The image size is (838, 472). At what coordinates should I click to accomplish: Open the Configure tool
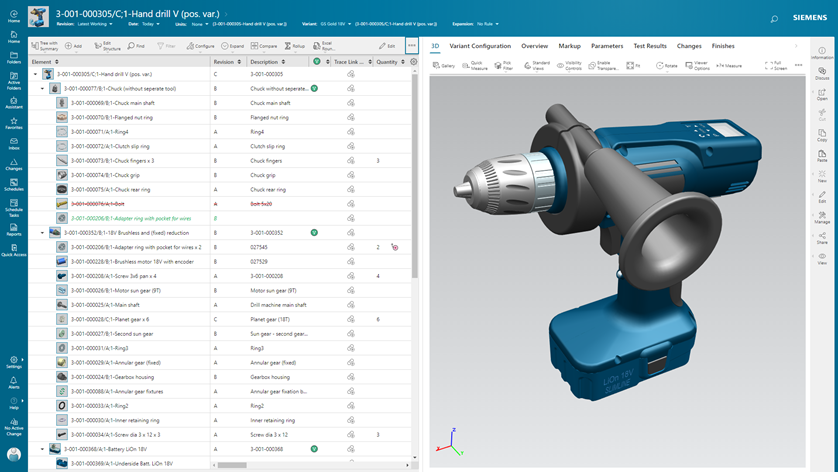200,46
